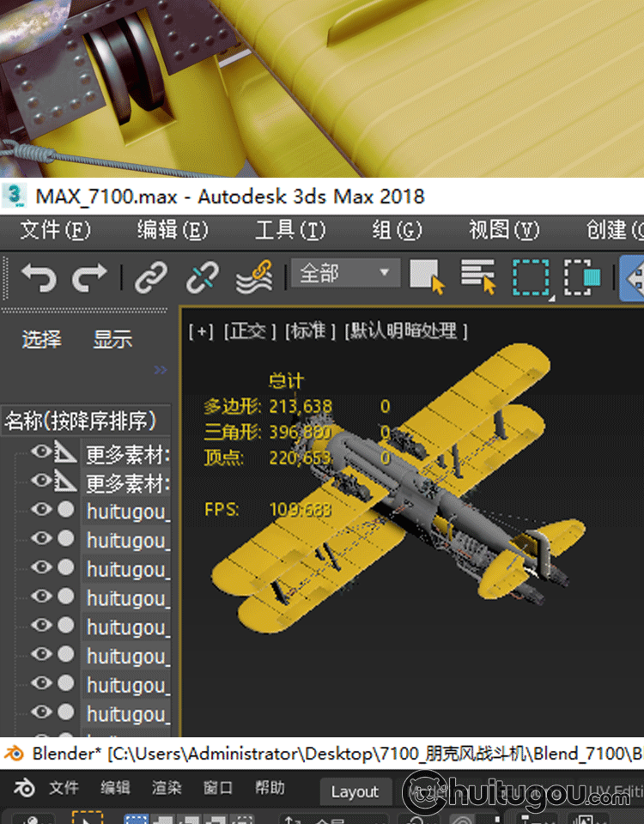Activate the Unlink Selection broken-chain tool

click(x=203, y=277)
